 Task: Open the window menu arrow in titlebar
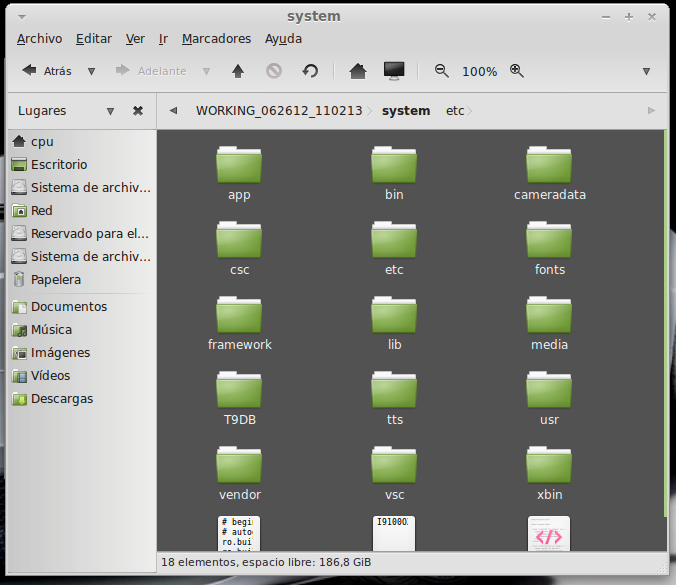22,17
